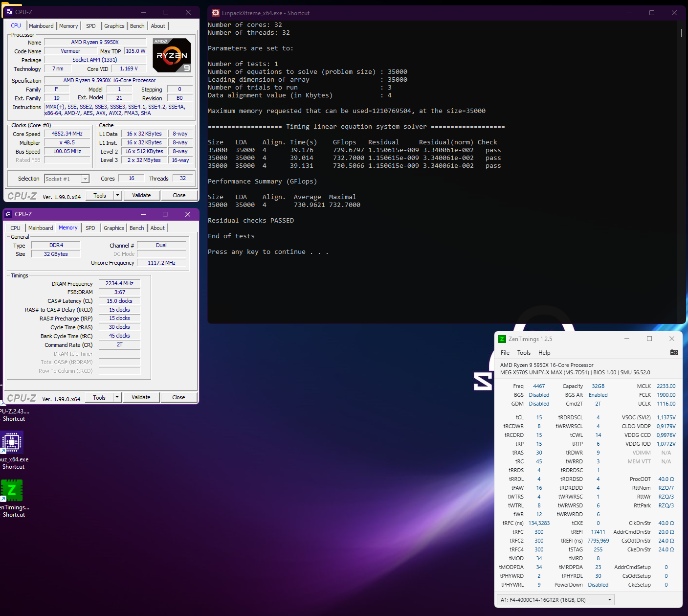Open Mainboard tab in lower CPU-Z window

point(41,228)
